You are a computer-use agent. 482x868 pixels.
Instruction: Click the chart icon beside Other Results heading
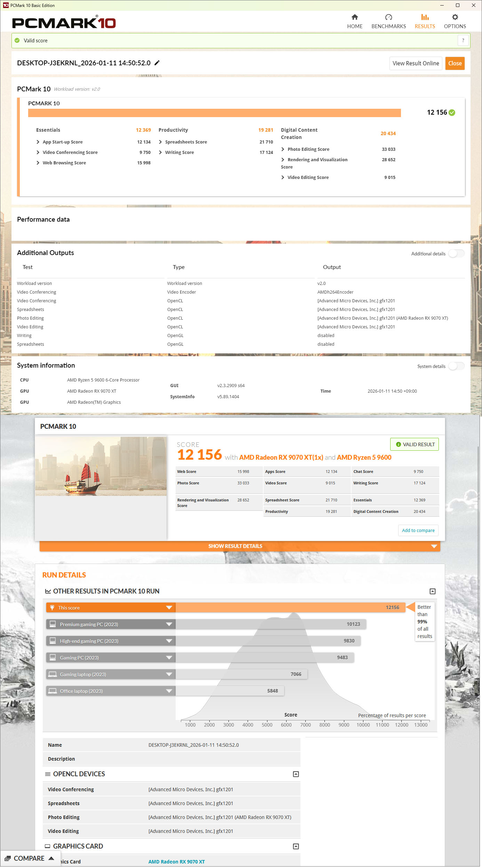pyautogui.click(x=48, y=591)
